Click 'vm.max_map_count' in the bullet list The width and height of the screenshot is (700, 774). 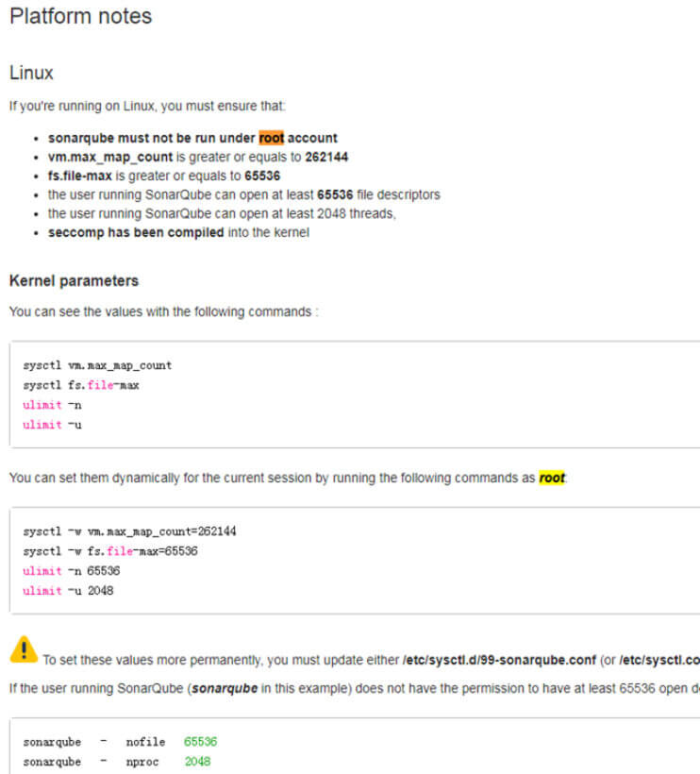[110, 157]
